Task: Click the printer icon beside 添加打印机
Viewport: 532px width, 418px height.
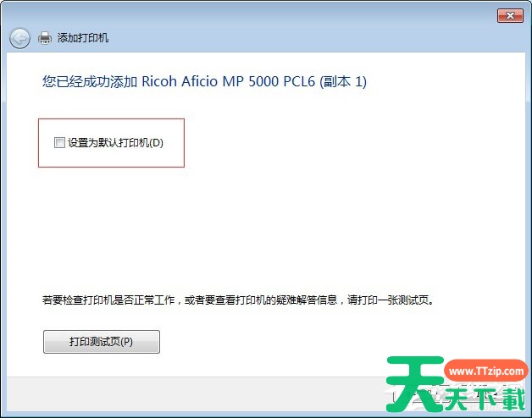Action: coord(45,38)
